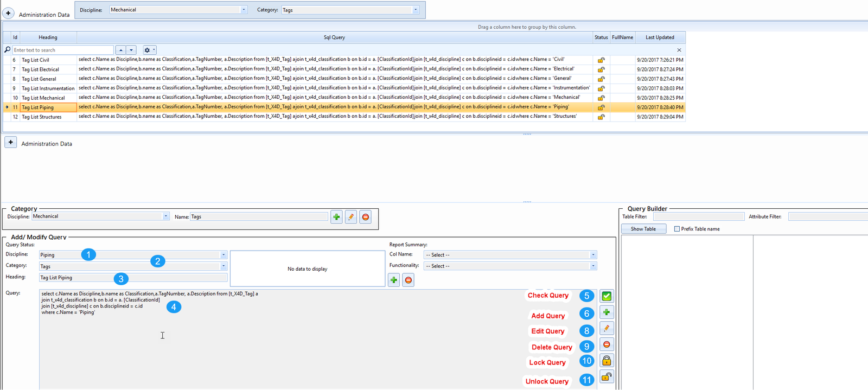Click the Sql Query column header
The image size is (868, 390).
(x=334, y=37)
